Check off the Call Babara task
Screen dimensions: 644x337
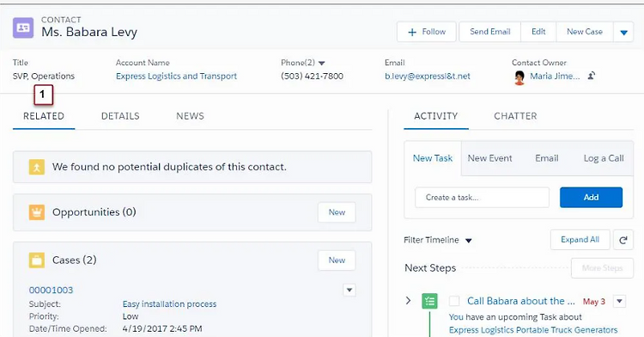454,301
